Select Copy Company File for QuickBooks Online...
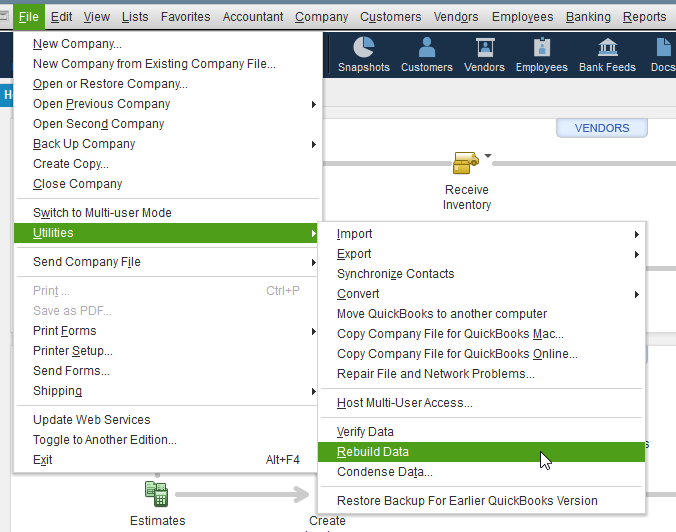The height and width of the screenshot is (532, 676). (x=481, y=354)
